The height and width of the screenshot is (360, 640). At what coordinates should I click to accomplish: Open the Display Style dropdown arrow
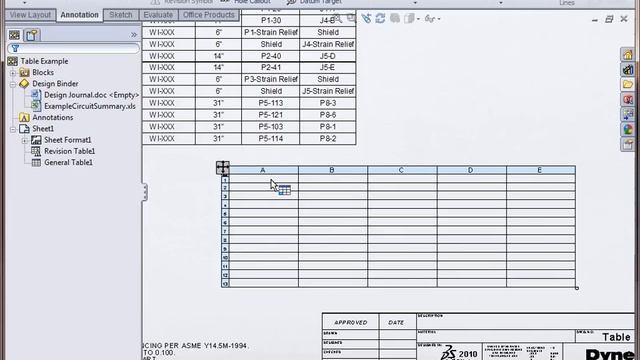click(418, 19)
